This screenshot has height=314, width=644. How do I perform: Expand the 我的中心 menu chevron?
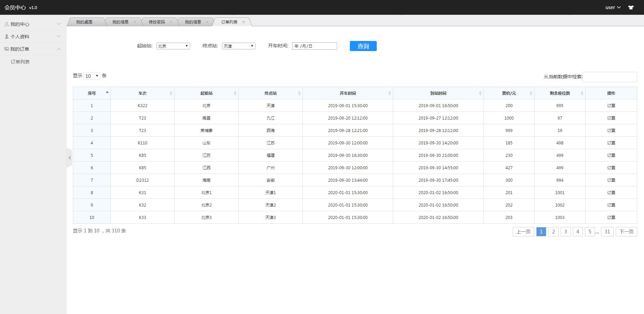tap(59, 24)
